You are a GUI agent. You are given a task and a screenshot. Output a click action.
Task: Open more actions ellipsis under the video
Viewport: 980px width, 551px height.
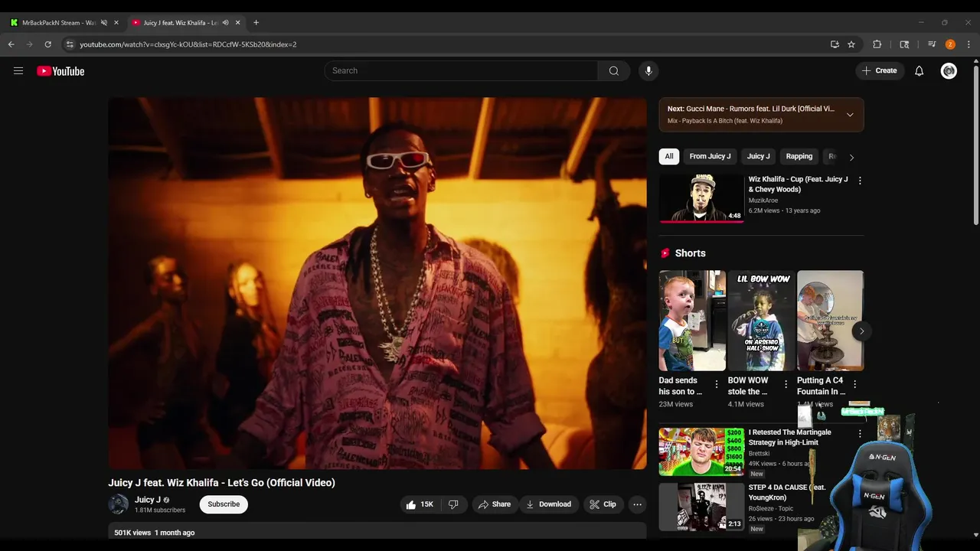point(637,504)
